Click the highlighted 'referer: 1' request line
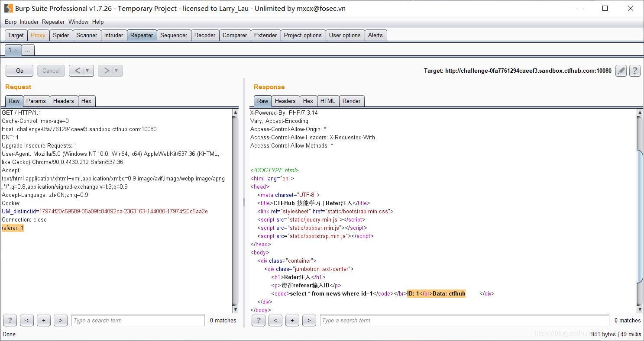 (x=13, y=228)
